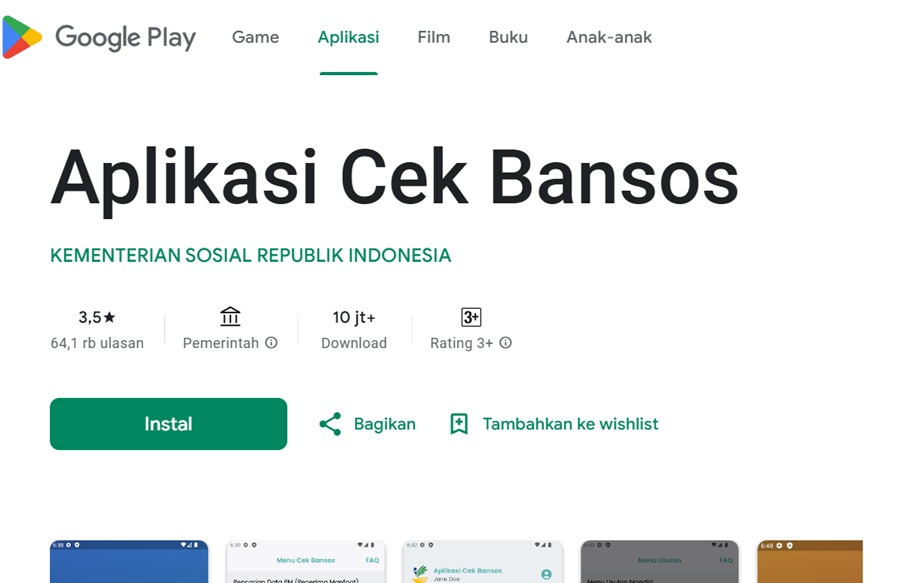Click the bookmark wishlist icon
The height and width of the screenshot is (583, 900).
tap(459, 424)
